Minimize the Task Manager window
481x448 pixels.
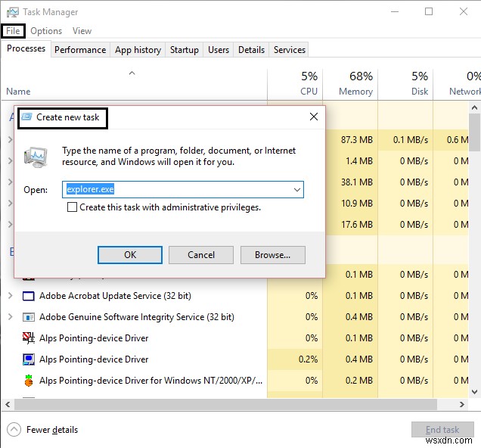pyautogui.click(x=395, y=11)
